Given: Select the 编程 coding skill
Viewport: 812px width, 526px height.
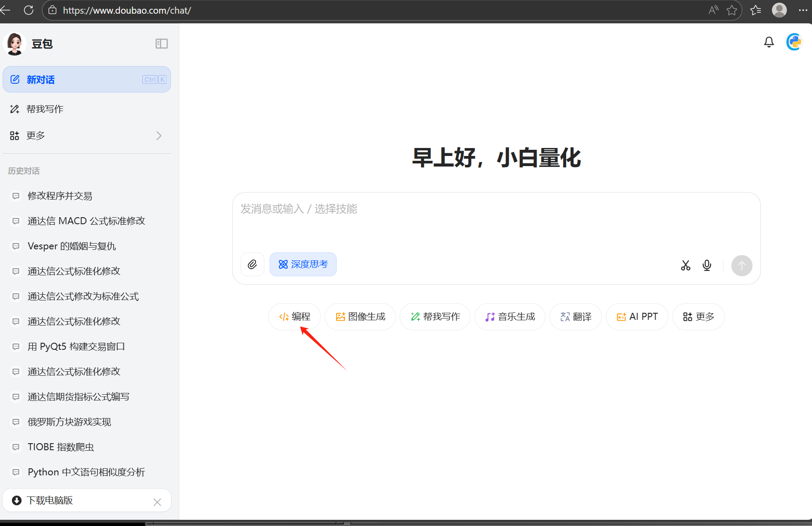Looking at the screenshot, I should tap(294, 316).
